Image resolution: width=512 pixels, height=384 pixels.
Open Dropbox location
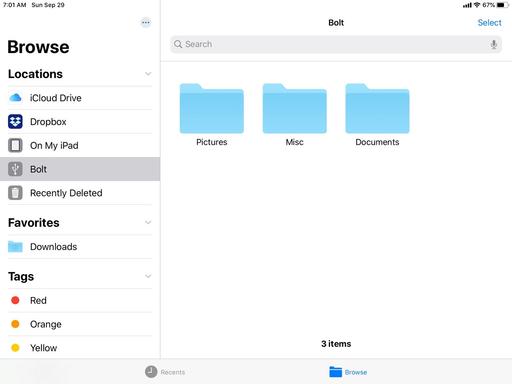(x=80, y=122)
